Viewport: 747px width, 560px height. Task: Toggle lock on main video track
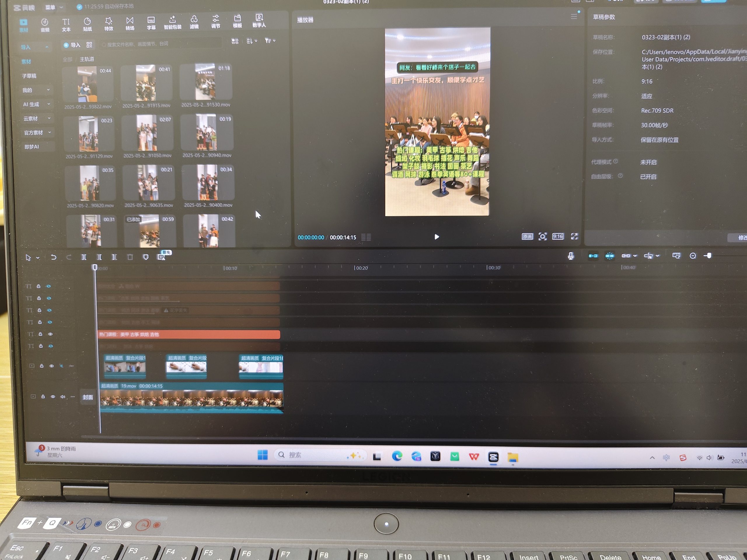43,397
